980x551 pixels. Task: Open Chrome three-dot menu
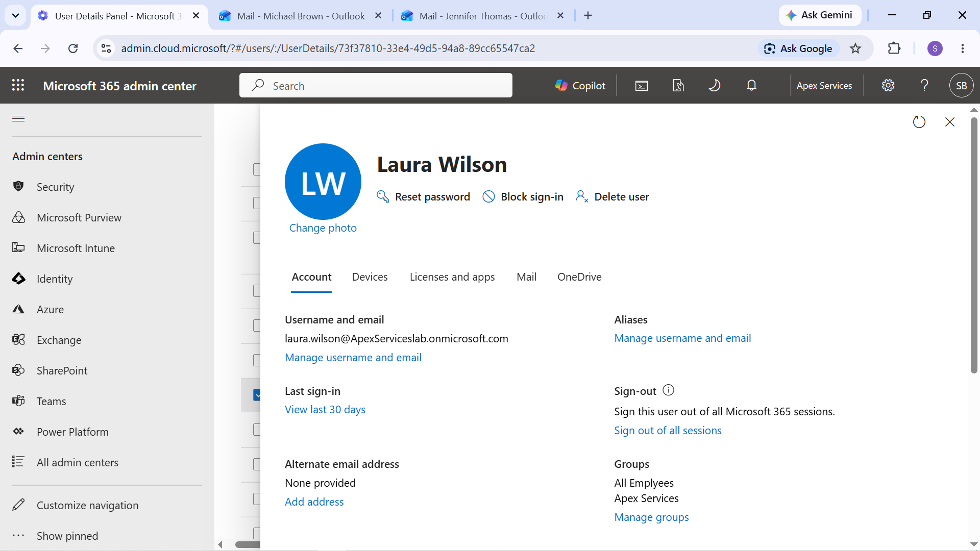[x=963, y=48]
